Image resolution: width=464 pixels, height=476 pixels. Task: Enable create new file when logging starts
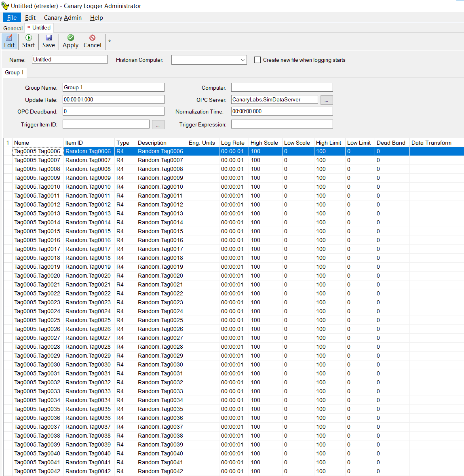[x=257, y=59]
